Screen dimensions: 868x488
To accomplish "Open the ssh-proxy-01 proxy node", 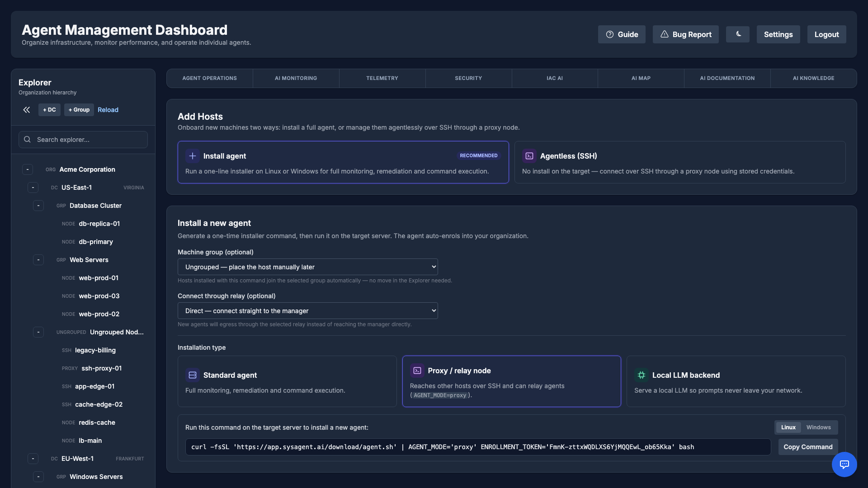I will tap(102, 368).
